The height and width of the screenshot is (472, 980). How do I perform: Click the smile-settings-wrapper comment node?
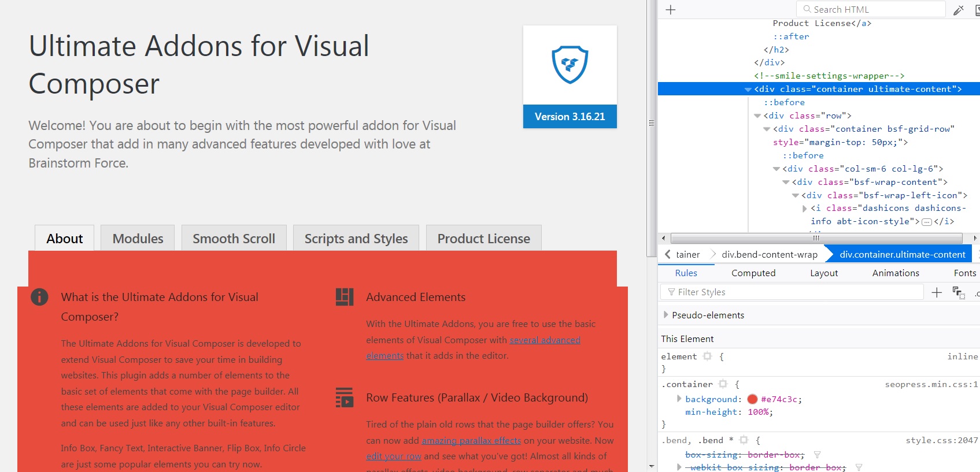click(x=829, y=76)
